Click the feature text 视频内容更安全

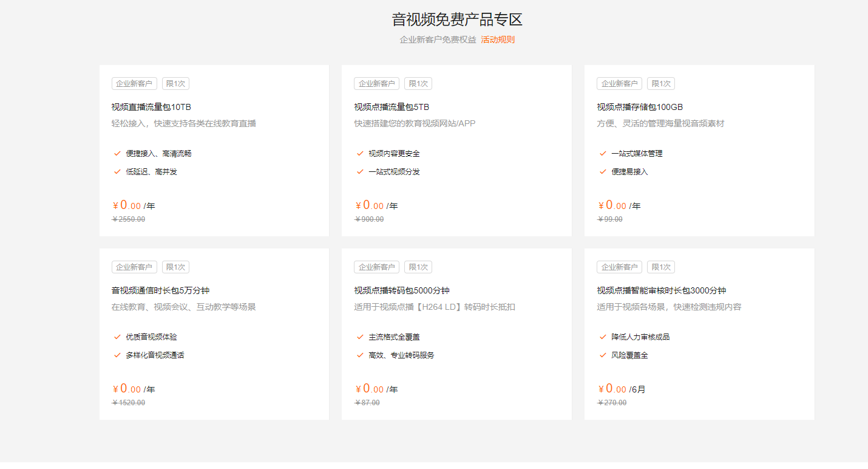click(x=395, y=154)
